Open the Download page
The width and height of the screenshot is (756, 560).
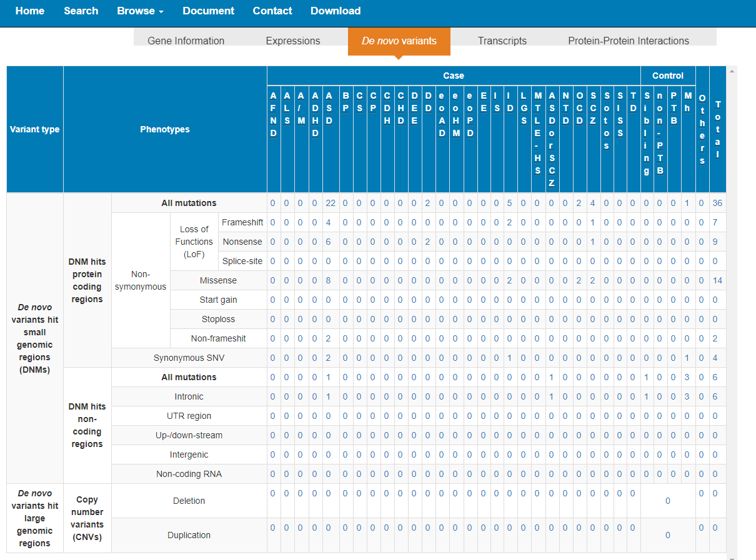point(336,11)
